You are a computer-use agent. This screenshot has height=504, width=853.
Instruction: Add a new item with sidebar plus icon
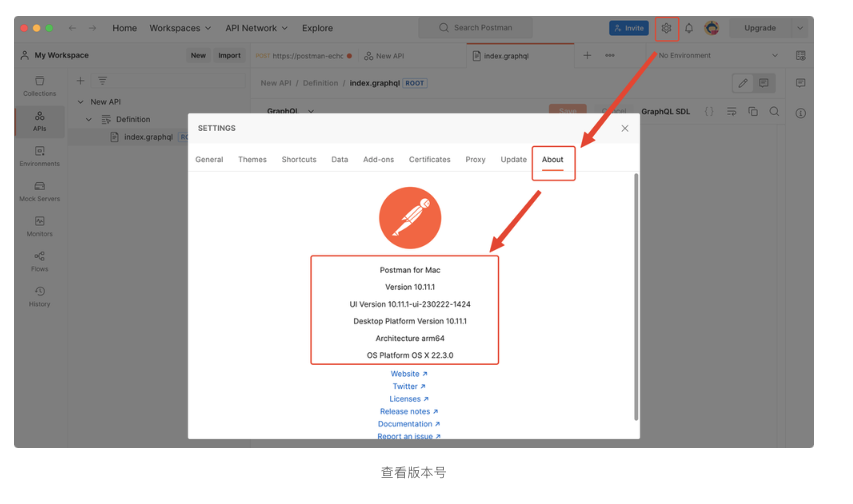pyautogui.click(x=80, y=81)
